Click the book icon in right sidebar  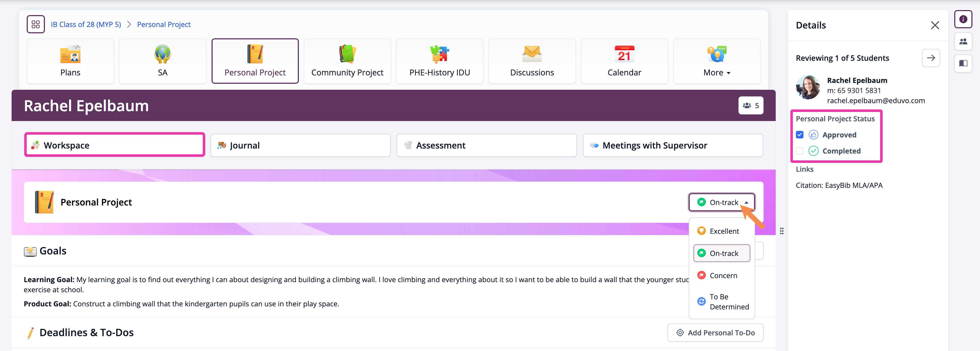coord(963,63)
